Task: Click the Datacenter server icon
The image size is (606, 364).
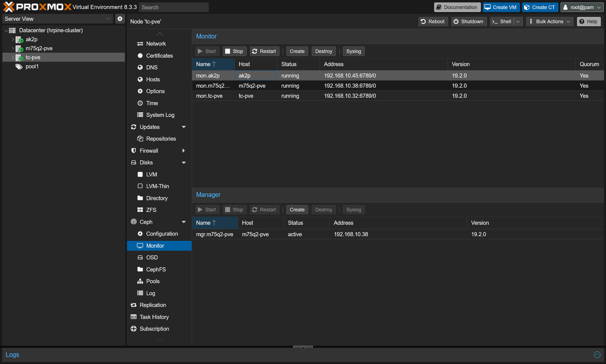Action: [12, 30]
